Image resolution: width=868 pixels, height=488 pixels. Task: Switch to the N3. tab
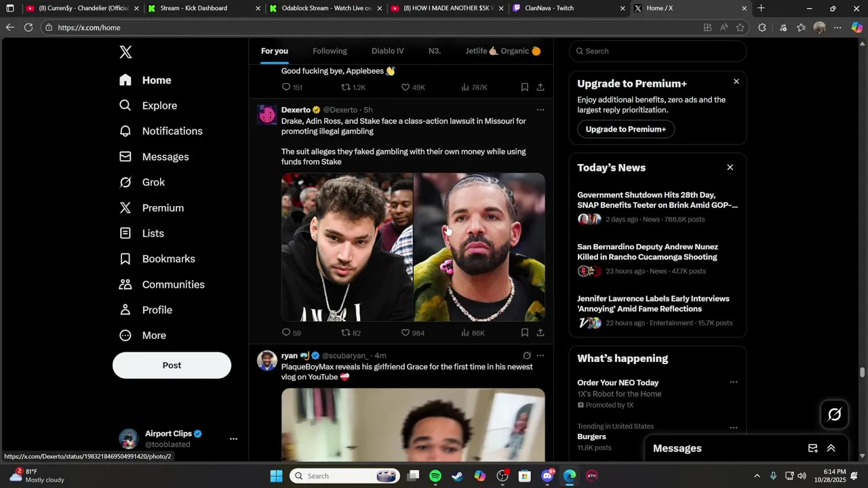[435, 51]
